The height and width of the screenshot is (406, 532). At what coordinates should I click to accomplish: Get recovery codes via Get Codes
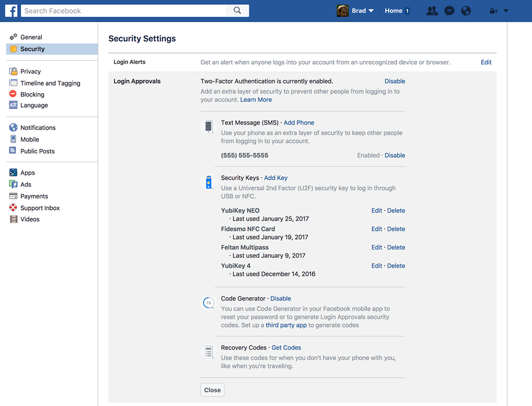286,347
